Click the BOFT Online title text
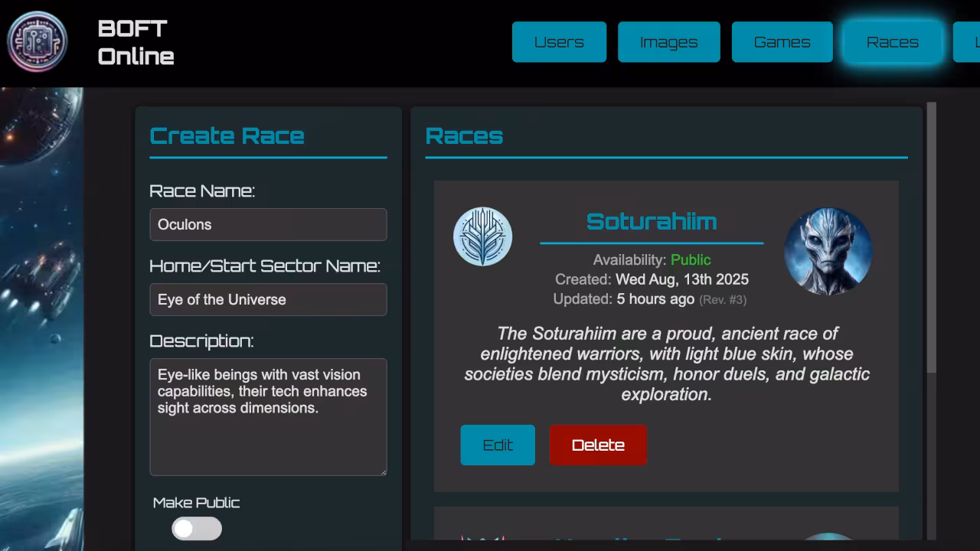The image size is (980, 551). click(x=136, y=42)
